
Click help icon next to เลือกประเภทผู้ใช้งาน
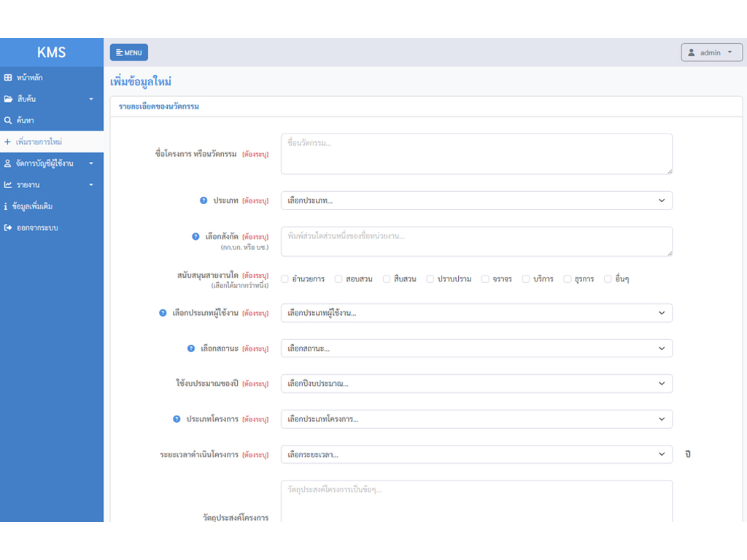tap(163, 313)
